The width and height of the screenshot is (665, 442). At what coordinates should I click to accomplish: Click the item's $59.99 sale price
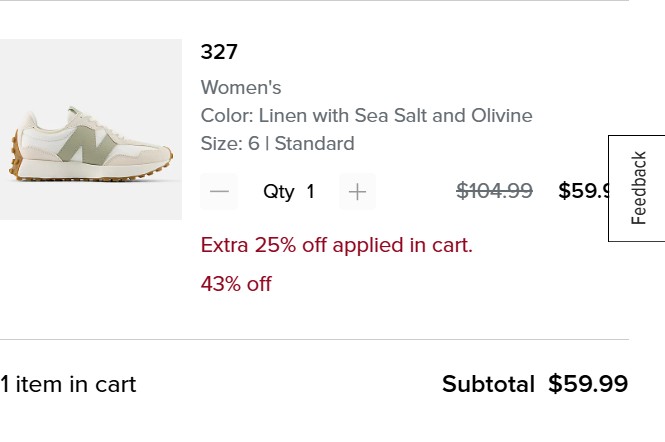(x=583, y=191)
